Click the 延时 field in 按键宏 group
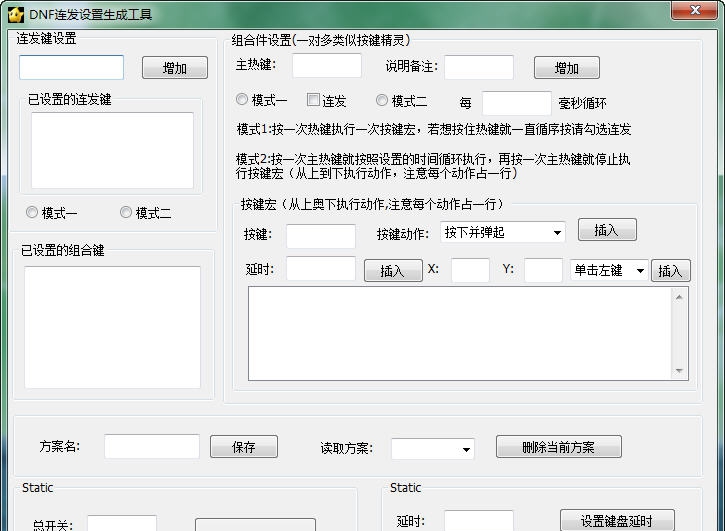The width and height of the screenshot is (725, 531). 321,268
